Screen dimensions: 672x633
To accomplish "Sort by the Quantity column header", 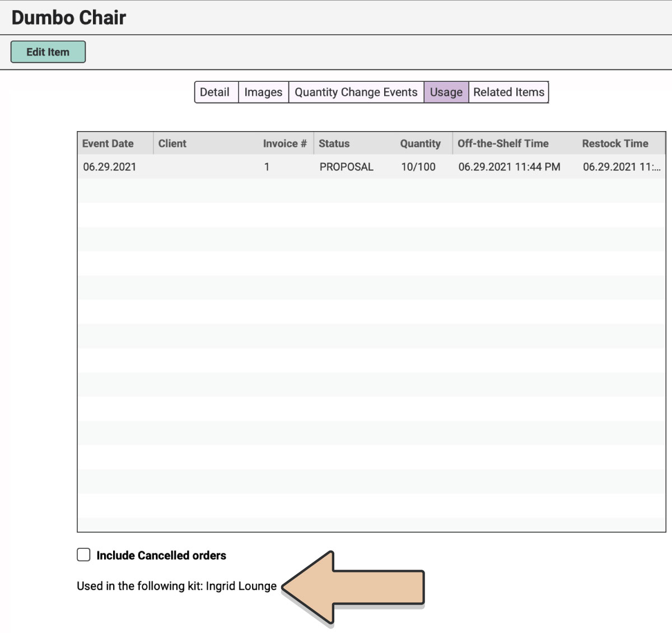I will (420, 143).
